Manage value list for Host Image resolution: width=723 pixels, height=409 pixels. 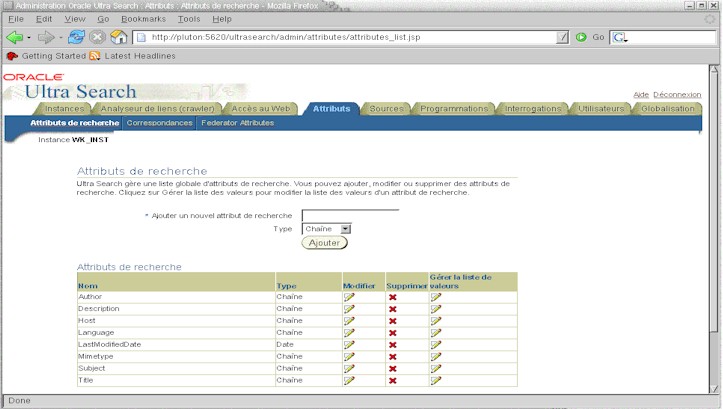[436, 321]
